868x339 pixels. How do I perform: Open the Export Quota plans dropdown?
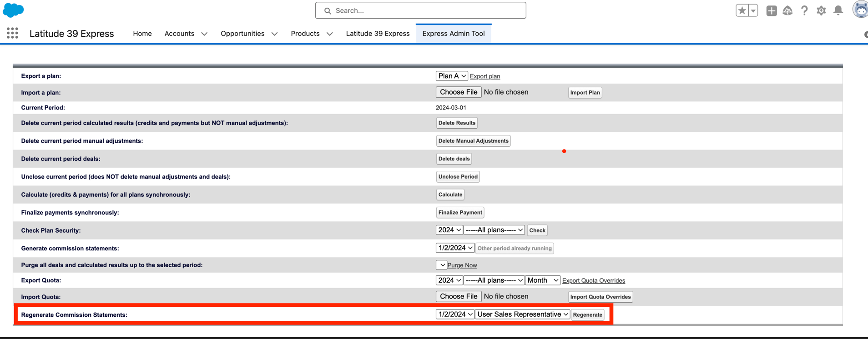[x=494, y=280]
